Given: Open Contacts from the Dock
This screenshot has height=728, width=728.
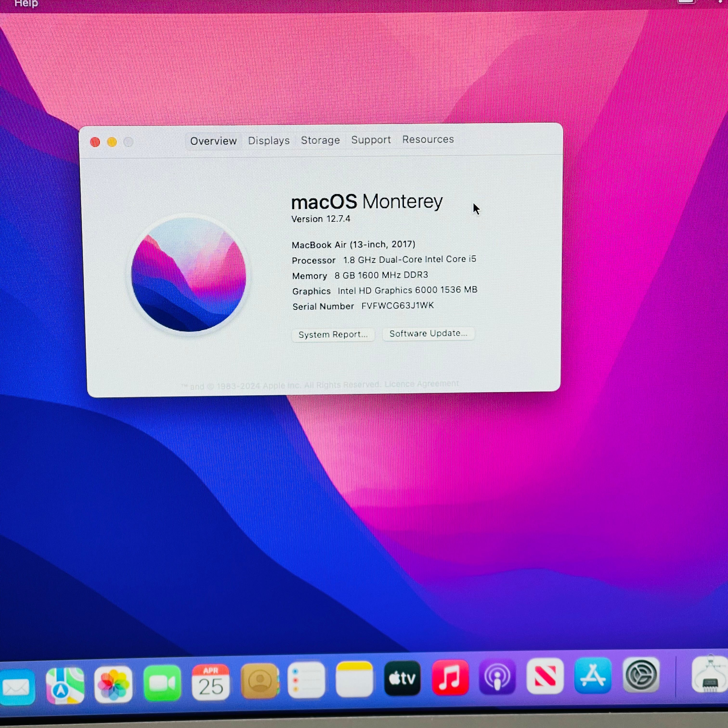Looking at the screenshot, I should point(260,681).
